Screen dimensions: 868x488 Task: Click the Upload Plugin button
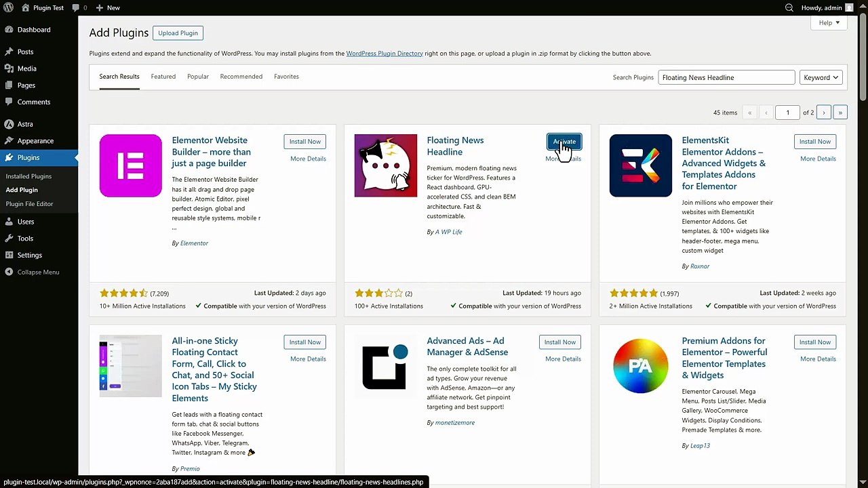tap(178, 33)
